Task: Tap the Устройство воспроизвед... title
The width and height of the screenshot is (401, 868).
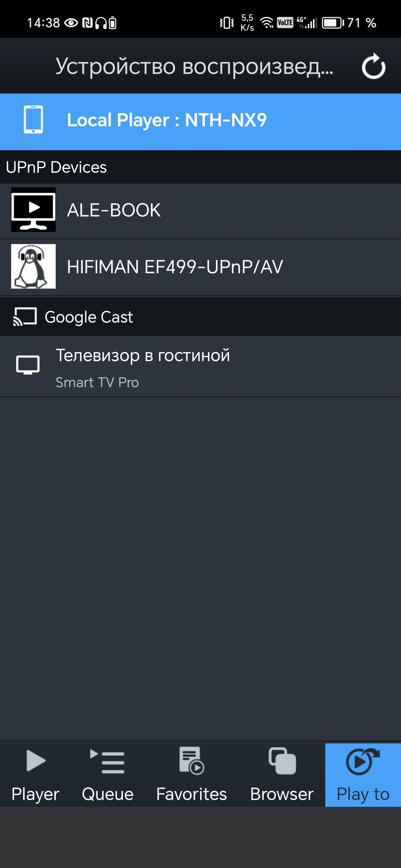Action: [194, 66]
